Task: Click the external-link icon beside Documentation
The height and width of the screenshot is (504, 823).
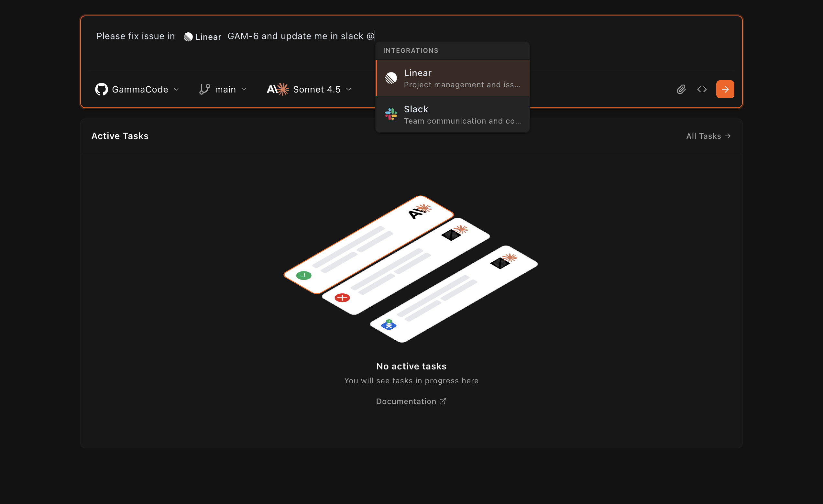Action: pyautogui.click(x=443, y=401)
